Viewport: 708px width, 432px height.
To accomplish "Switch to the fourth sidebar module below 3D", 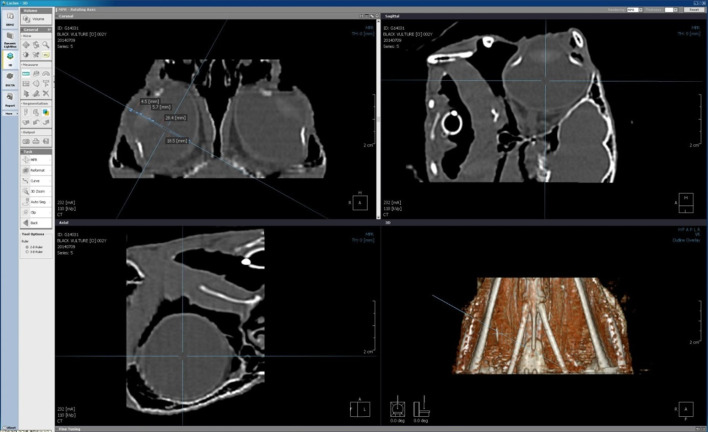I will pos(10,79).
